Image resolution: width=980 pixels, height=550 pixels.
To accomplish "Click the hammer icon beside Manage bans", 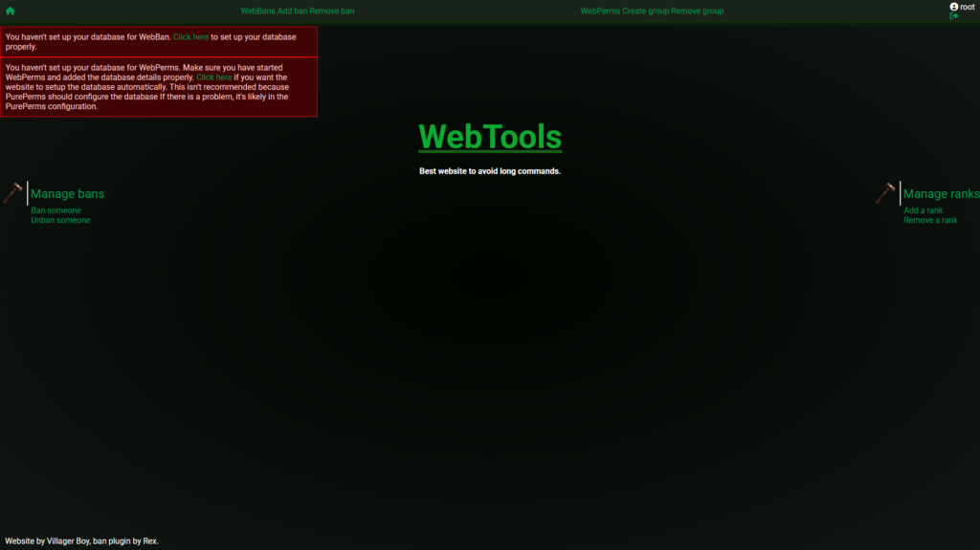I will 12,192.
